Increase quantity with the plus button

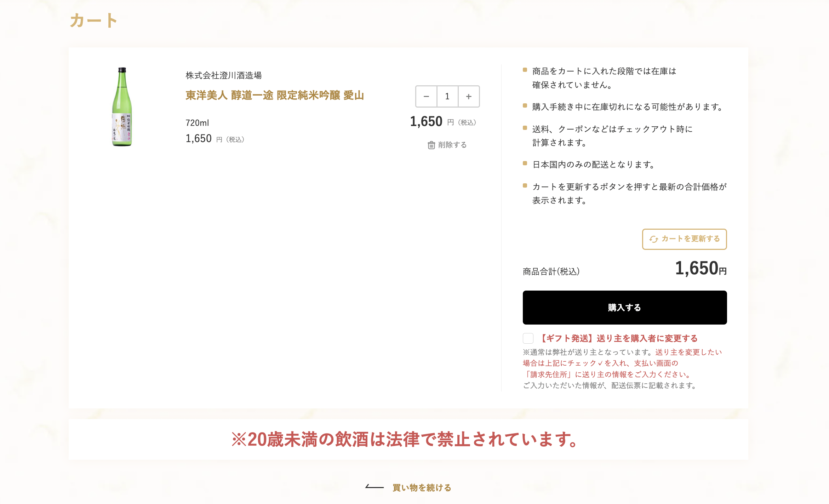click(x=469, y=96)
